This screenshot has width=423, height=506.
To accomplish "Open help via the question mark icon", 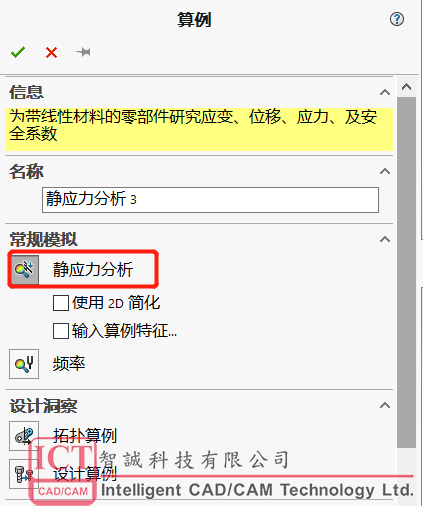I will tap(397, 19).
